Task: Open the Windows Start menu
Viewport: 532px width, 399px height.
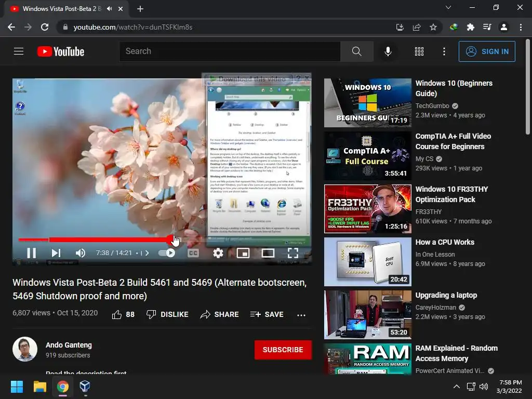Action: [x=17, y=387]
